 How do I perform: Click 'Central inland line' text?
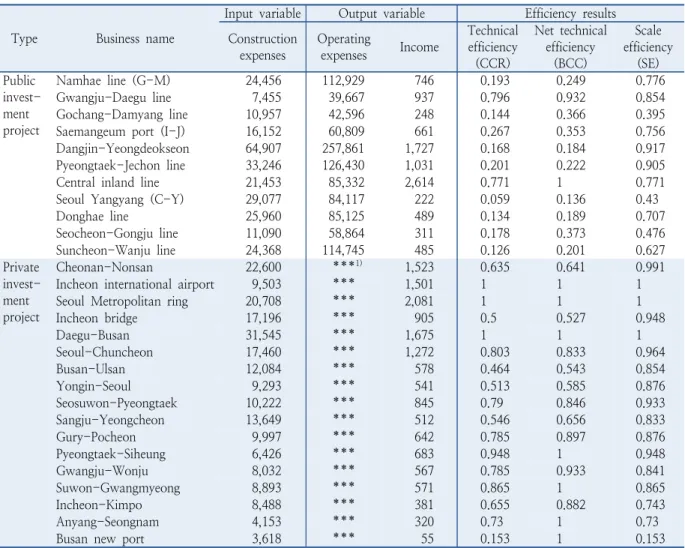pos(107,183)
